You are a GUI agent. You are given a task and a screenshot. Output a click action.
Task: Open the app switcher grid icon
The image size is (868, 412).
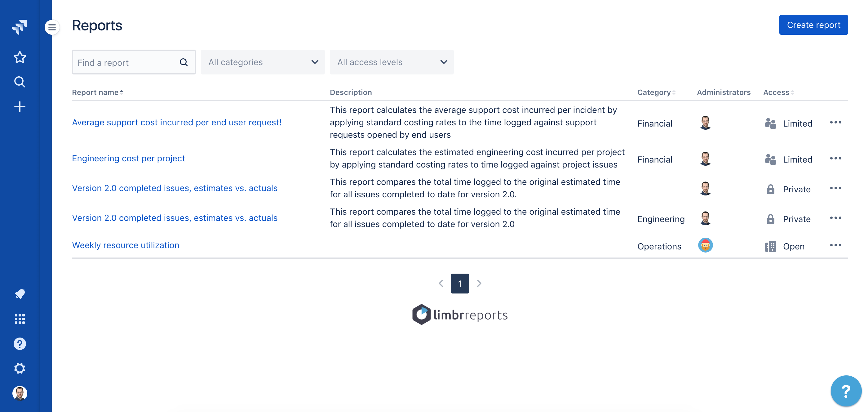point(20,319)
